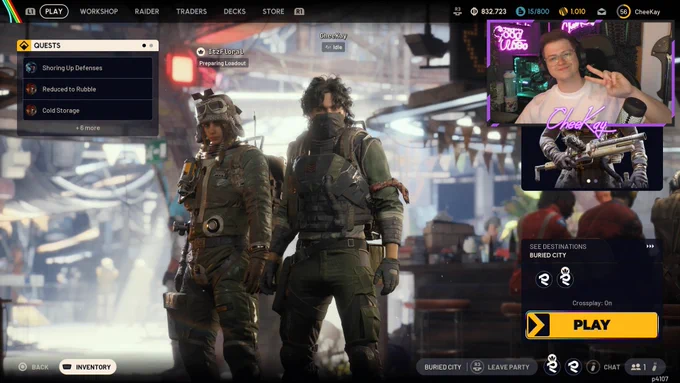Switch to the STORE tab
The width and height of the screenshot is (680, 383).
point(273,11)
